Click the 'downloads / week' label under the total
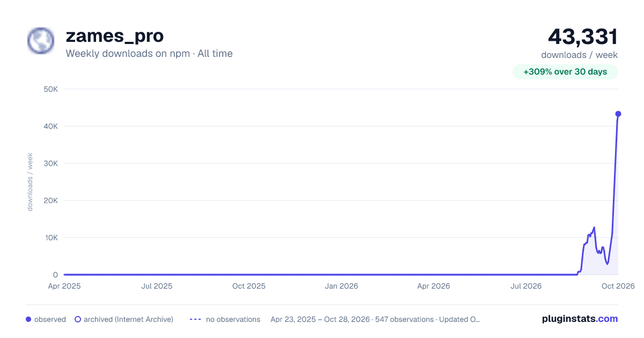The height and width of the screenshot is (338, 644). (580, 55)
